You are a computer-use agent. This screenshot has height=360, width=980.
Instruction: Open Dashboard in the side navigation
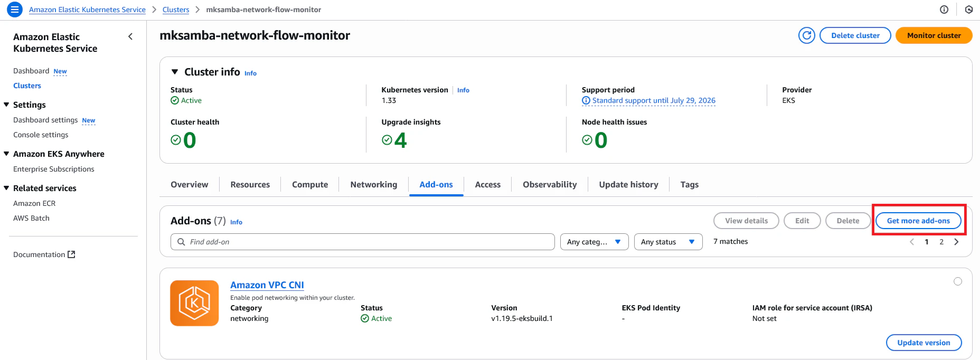point(31,71)
